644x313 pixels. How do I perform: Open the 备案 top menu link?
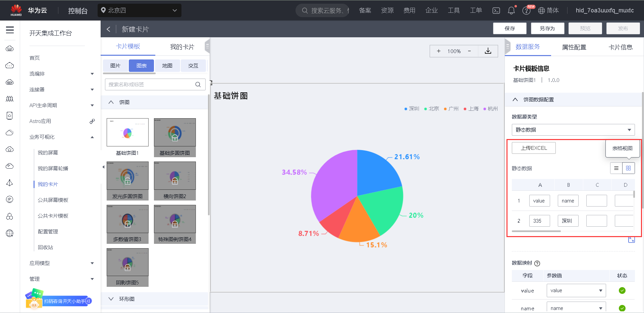click(365, 10)
